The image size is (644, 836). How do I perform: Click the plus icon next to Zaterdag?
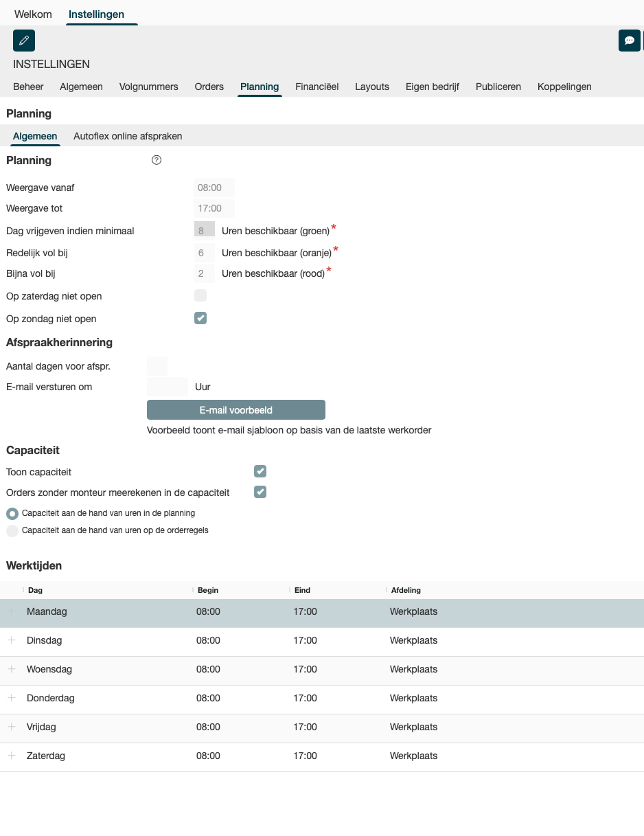coord(12,756)
